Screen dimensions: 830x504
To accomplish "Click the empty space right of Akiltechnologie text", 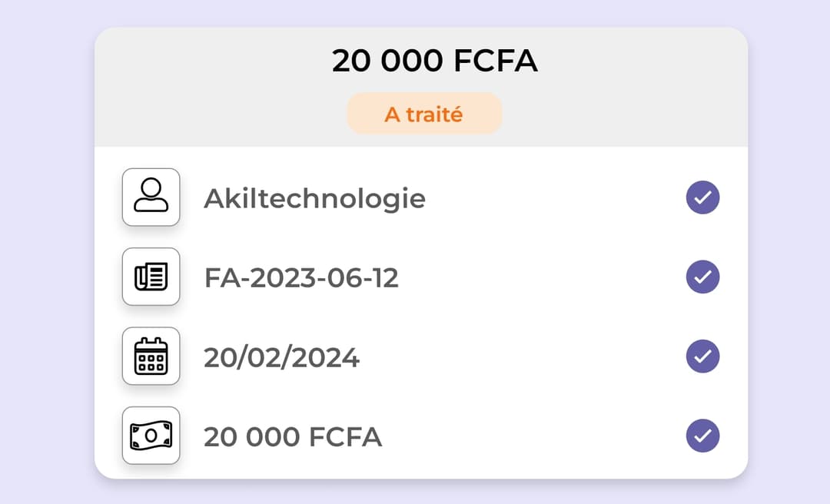I will coord(553,198).
